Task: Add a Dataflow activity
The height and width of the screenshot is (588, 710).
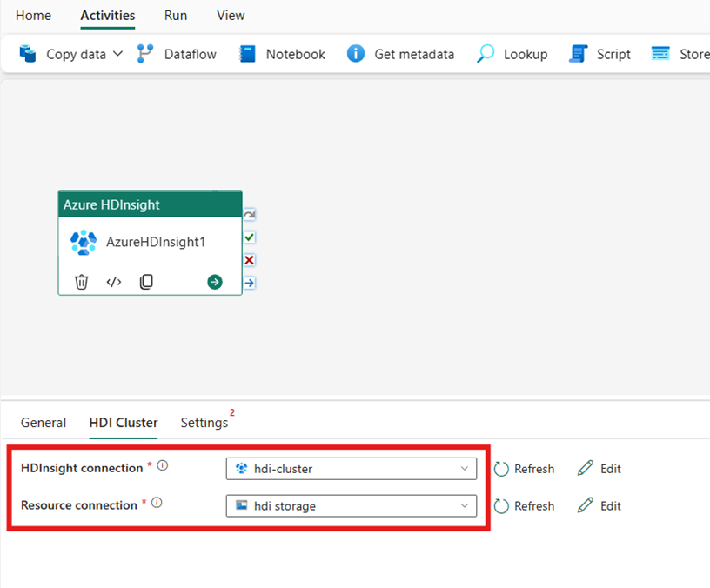Action: [177, 53]
